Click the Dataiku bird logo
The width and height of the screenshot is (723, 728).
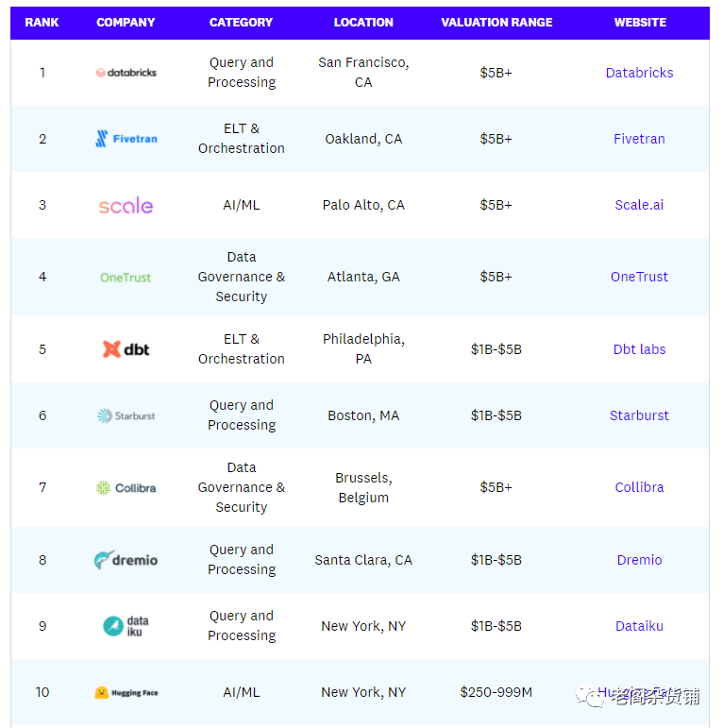(113, 626)
